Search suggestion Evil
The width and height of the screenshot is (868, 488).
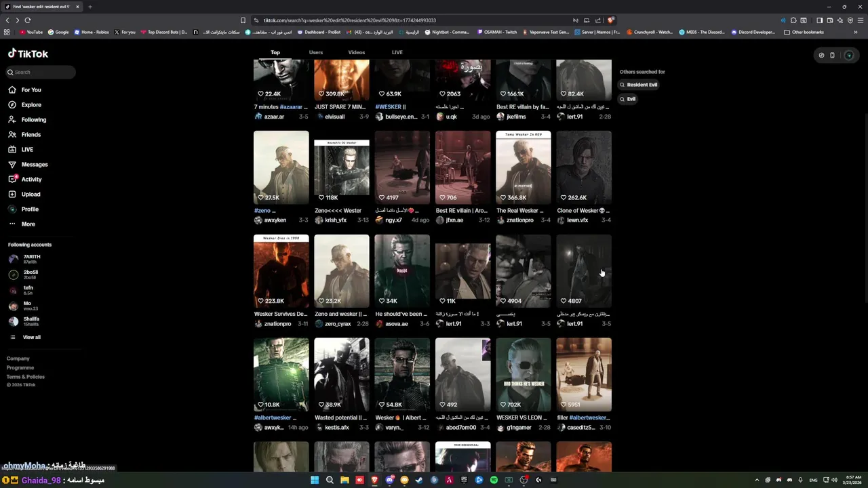(627, 99)
